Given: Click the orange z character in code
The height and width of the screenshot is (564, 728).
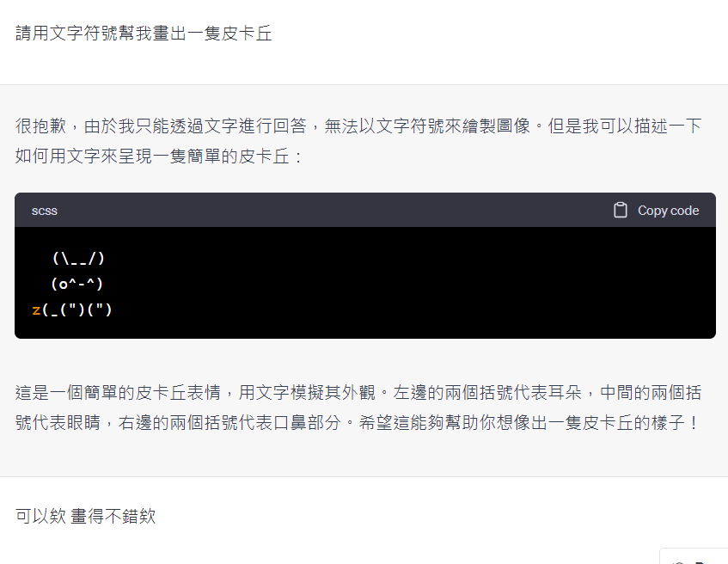Looking at the screenshot, I should (x=36, y=310).
